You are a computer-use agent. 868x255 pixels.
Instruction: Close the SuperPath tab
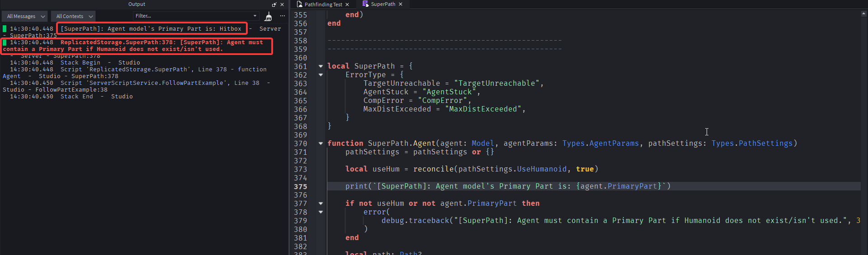tap(401, 4)
